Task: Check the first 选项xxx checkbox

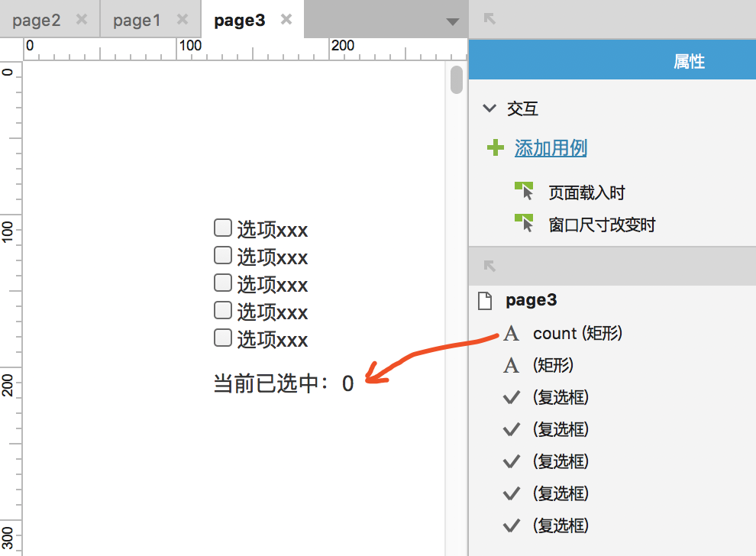Action: click(223, 228)
